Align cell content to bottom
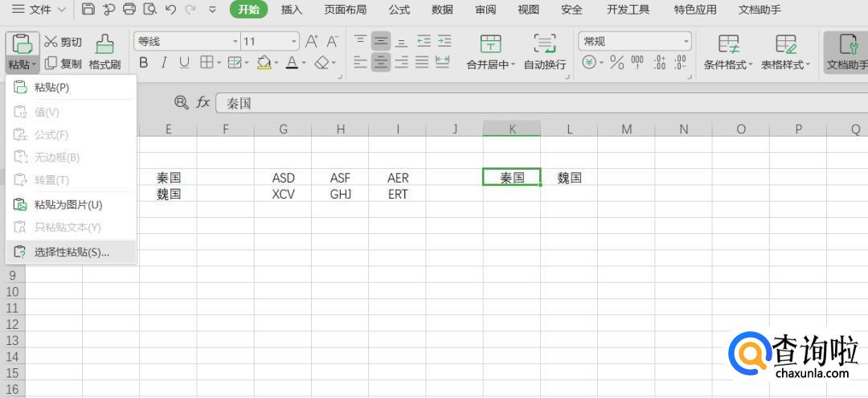 pyautogui.click(x=401, y=41)
